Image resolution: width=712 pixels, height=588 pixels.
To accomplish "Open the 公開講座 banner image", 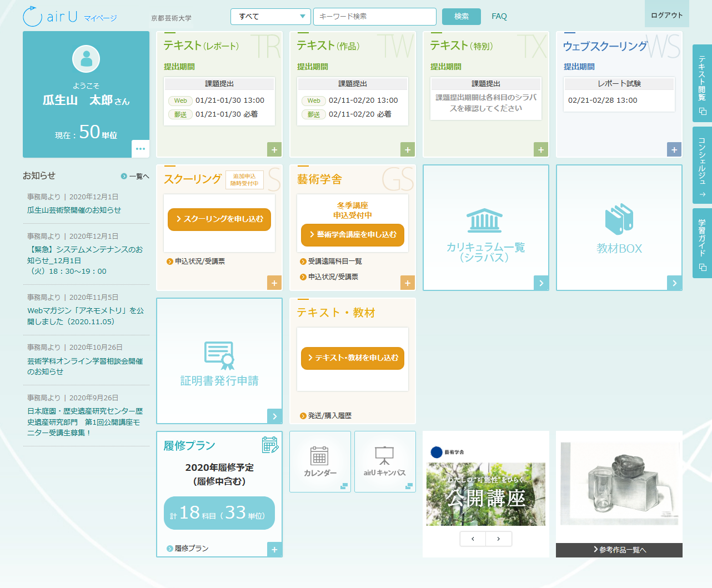I will coord(486,494).
